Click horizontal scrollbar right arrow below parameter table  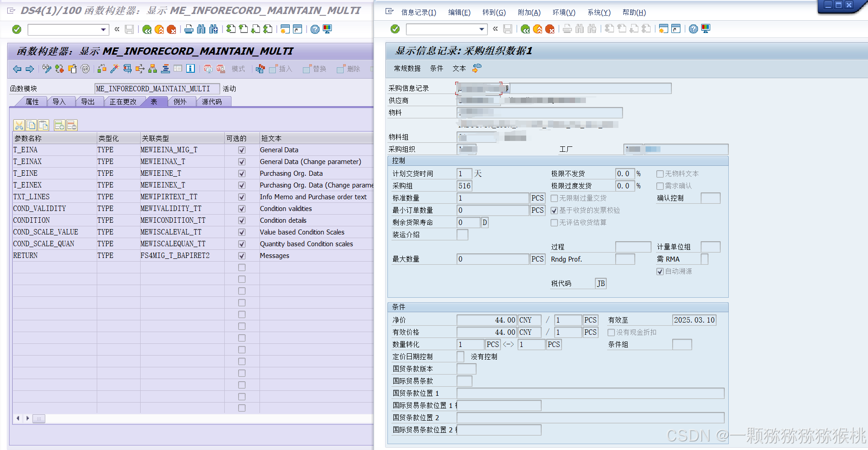pos(28,418)
